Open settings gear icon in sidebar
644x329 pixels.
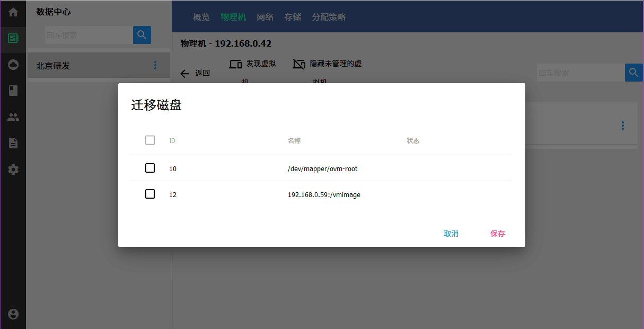(13, 170)
